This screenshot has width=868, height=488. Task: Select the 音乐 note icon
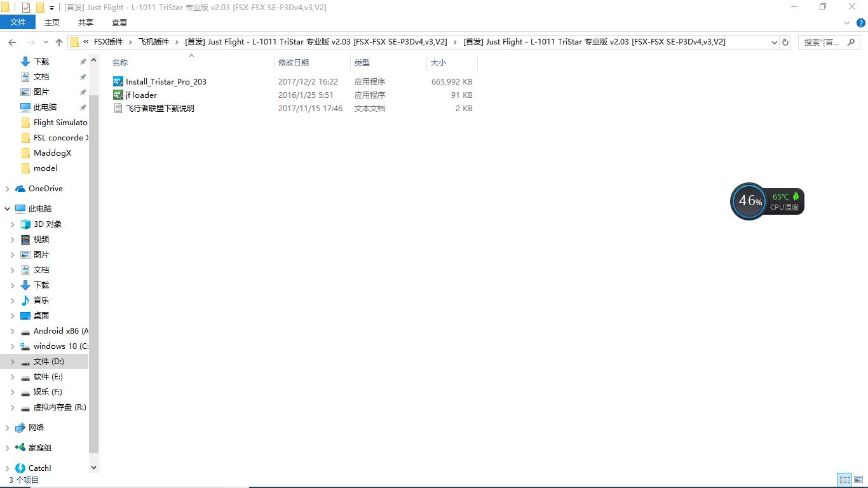click(25, 300)
